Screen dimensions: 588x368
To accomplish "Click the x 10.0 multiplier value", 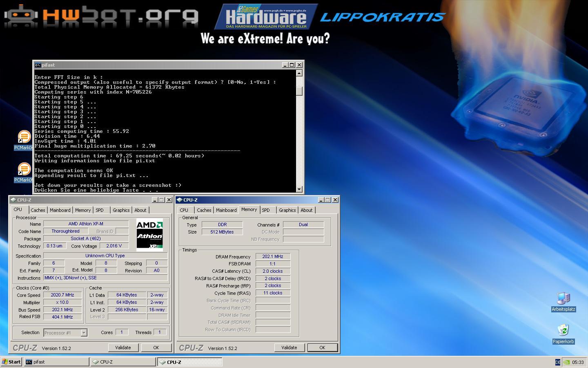I will [62, 302].
